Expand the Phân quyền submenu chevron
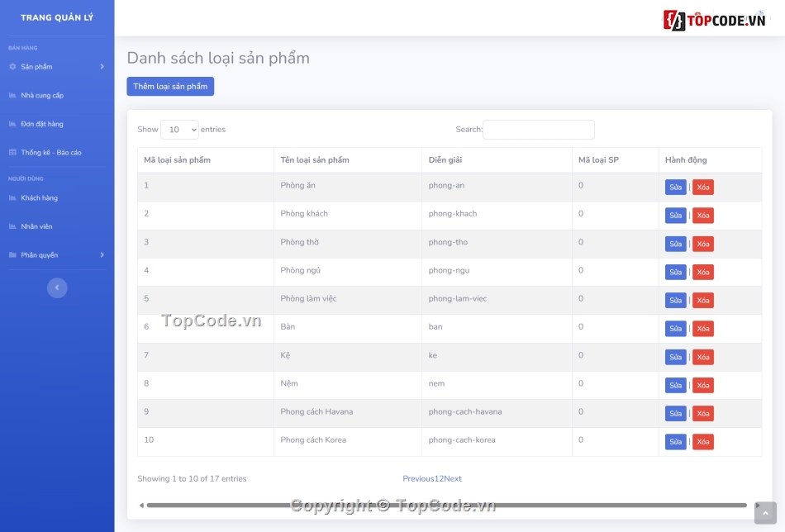 102,255
